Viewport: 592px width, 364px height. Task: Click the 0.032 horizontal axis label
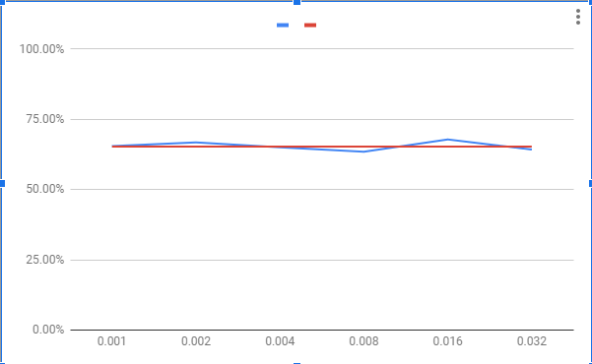[x=532, y=341]
